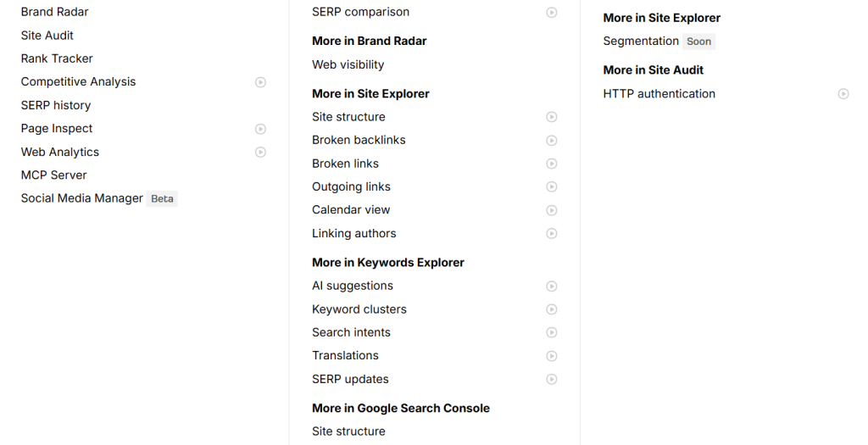Click video icon beside Web Analytics
This screenshot has height=445, width=868.
click(261, 153)
